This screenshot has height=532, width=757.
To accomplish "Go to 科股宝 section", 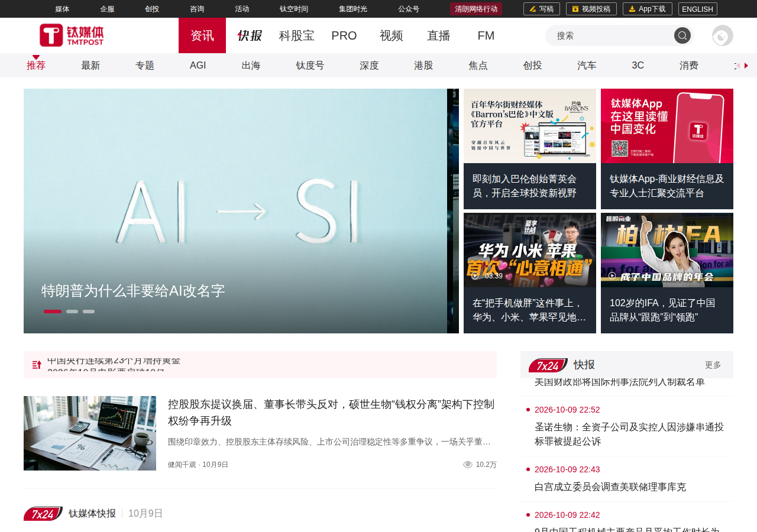I will [x=297, y=35].
